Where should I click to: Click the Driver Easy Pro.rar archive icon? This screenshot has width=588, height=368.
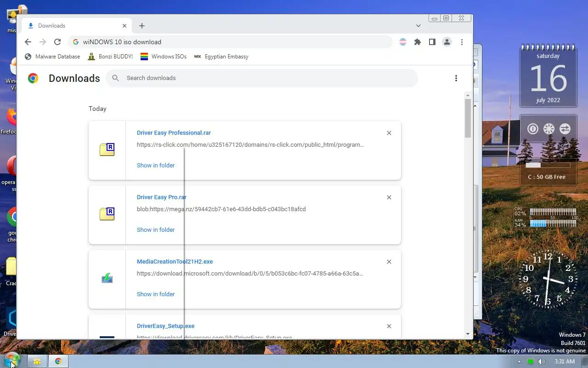click(107, 214)
